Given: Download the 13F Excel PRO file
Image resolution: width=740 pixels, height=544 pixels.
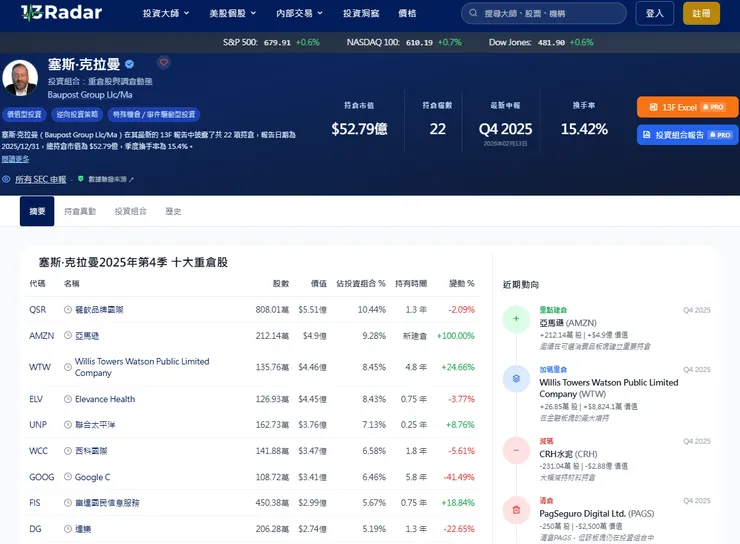Looking at the screenshot, I should pos(688,107).
